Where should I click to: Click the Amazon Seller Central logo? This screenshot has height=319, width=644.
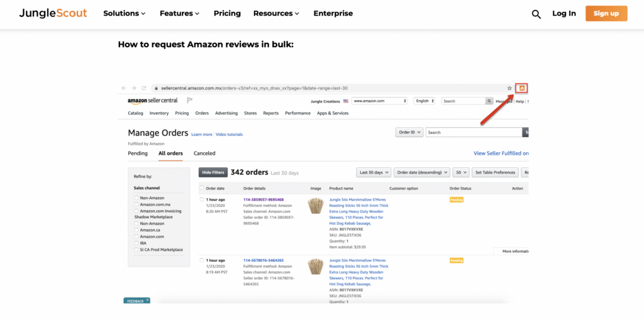point(153,101)
